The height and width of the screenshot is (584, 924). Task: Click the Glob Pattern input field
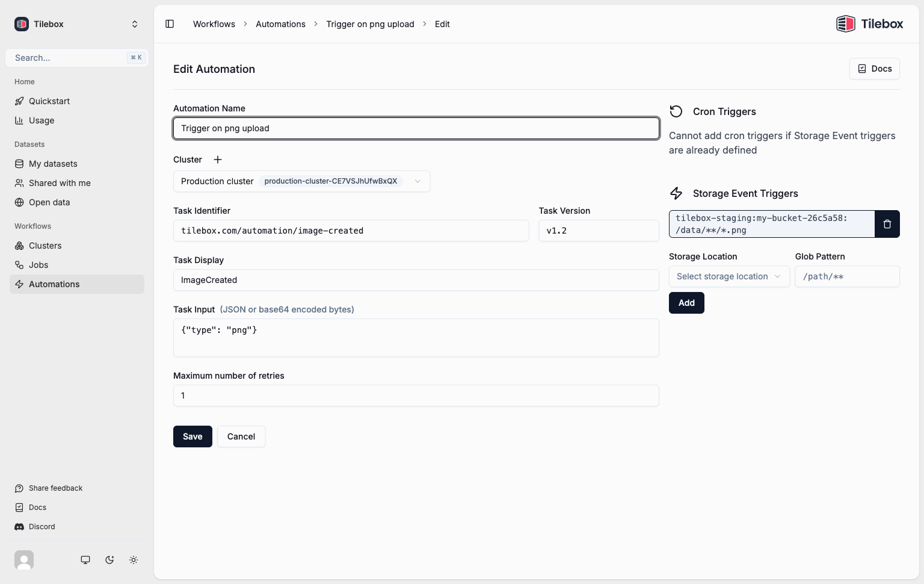coord(847,276)
